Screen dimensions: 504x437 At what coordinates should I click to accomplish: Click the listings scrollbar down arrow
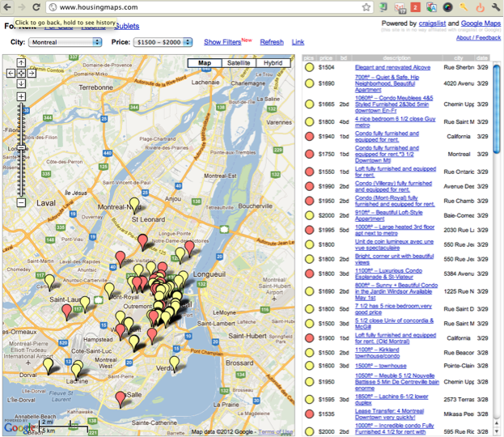(x=497, y=431)
